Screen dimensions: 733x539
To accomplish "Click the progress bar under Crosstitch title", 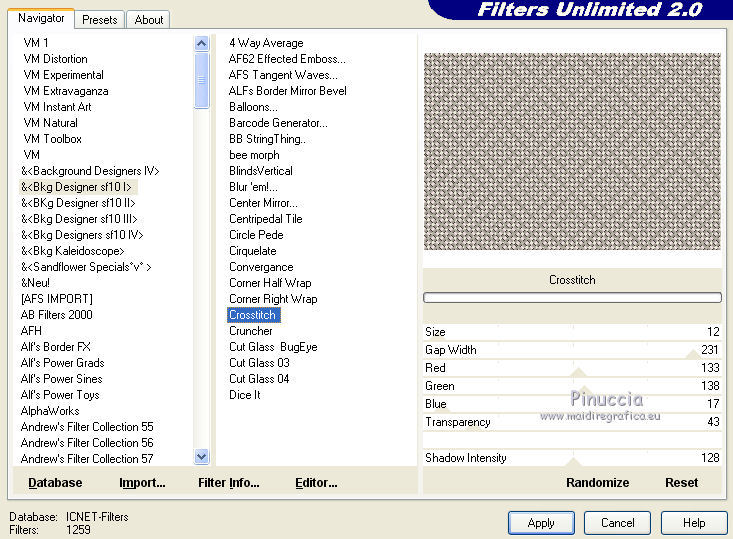I will (x=572, y=297).
